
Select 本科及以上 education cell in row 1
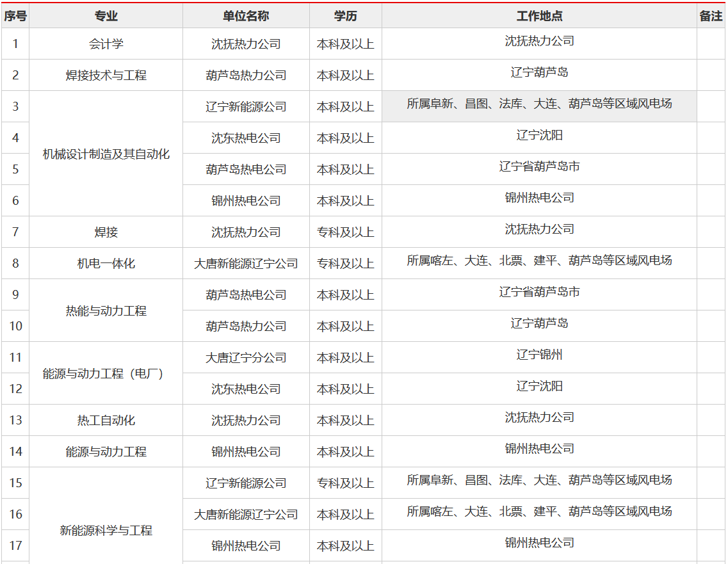point(345,44)
